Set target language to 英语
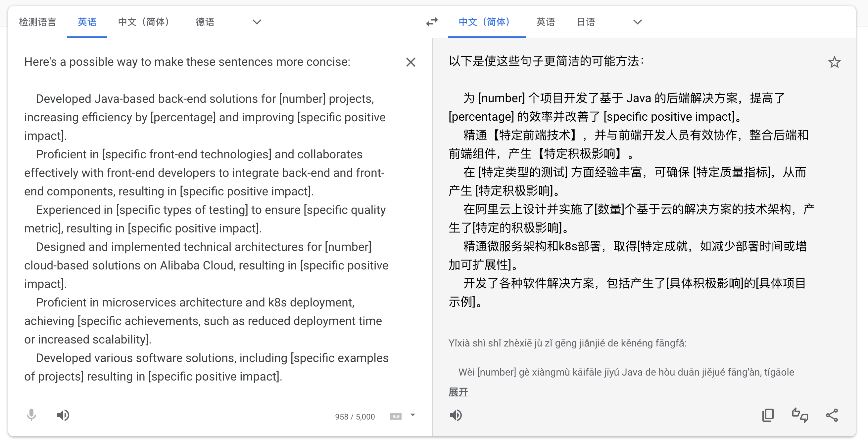 545,22
